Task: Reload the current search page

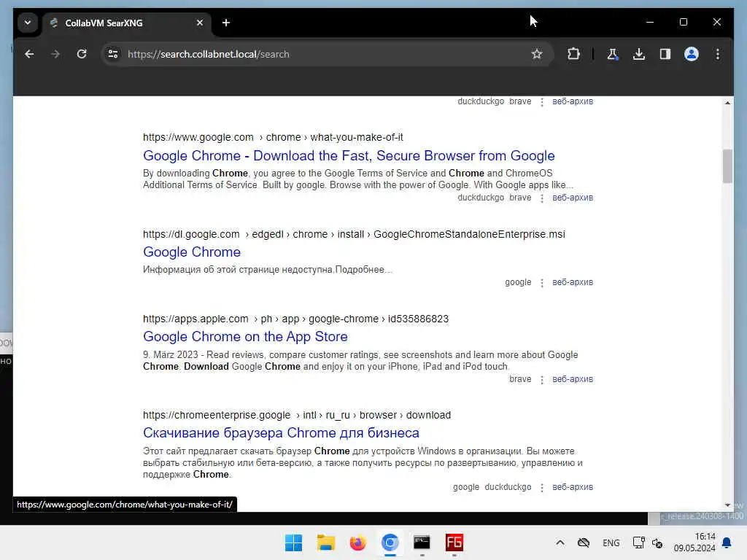Action: 82,54
